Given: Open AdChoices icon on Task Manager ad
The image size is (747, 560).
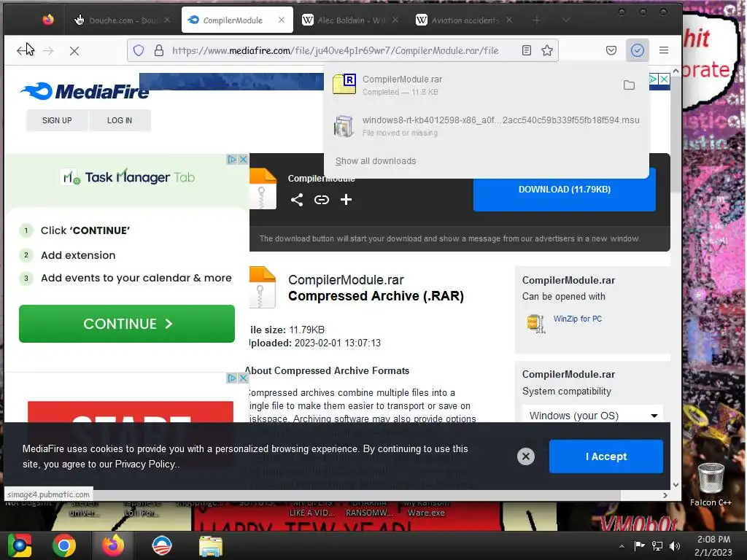Looking at the screenshot, I should (232, 159).
